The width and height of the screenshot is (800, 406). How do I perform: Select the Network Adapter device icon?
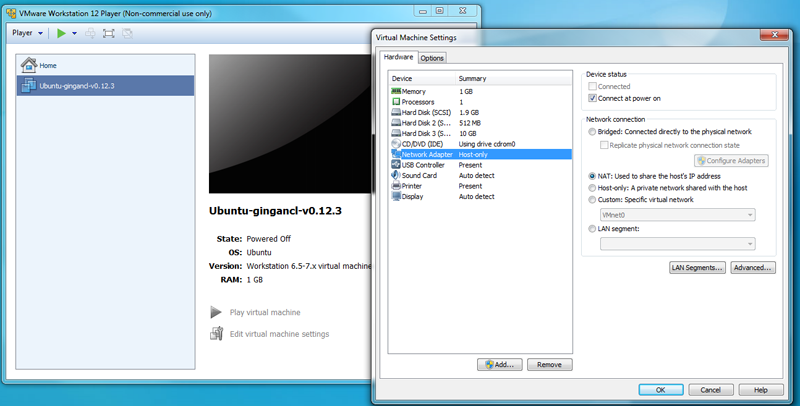tap(396, 154)
